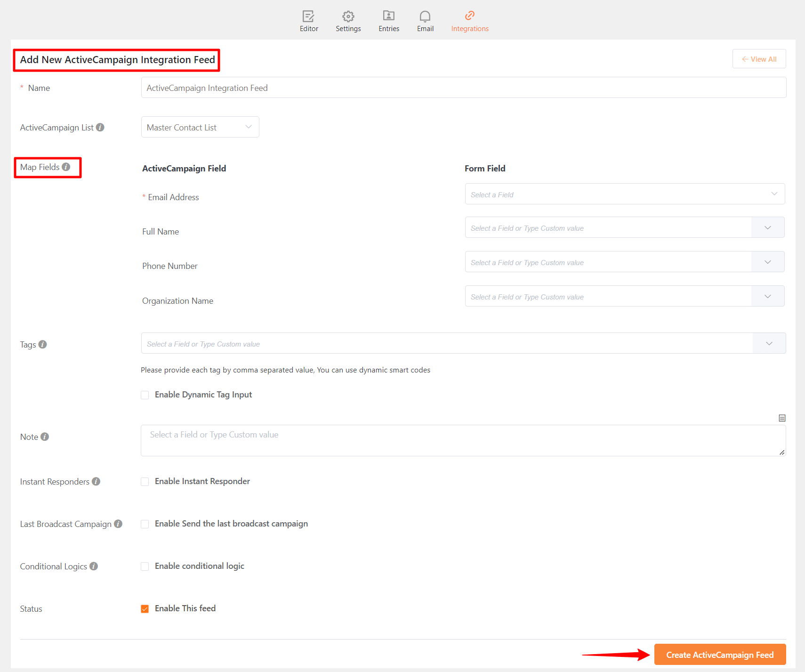Click info icon next to Tags
Screen dimensions: 805x672
pos(42,344)
